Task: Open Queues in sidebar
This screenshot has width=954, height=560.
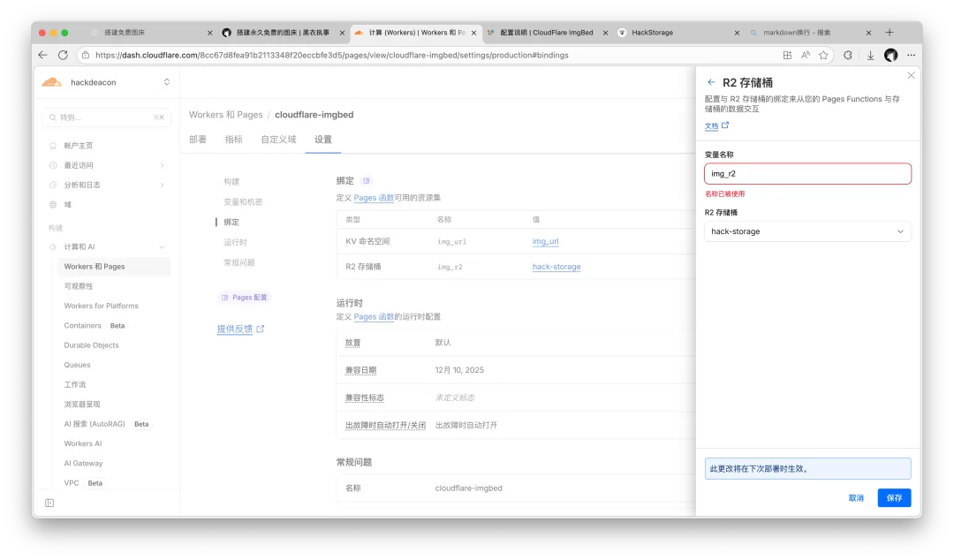Action: 77,365
